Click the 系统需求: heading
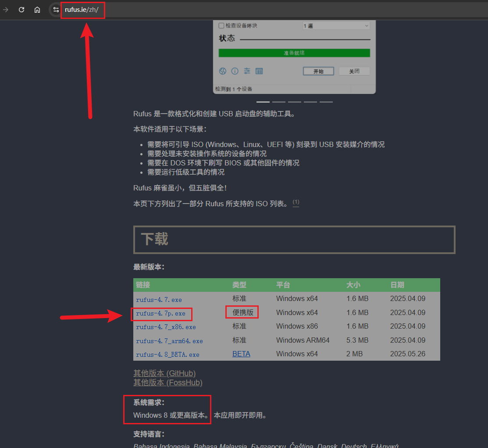The width and height of the screenshot is (488, 448). click(149, 402)
